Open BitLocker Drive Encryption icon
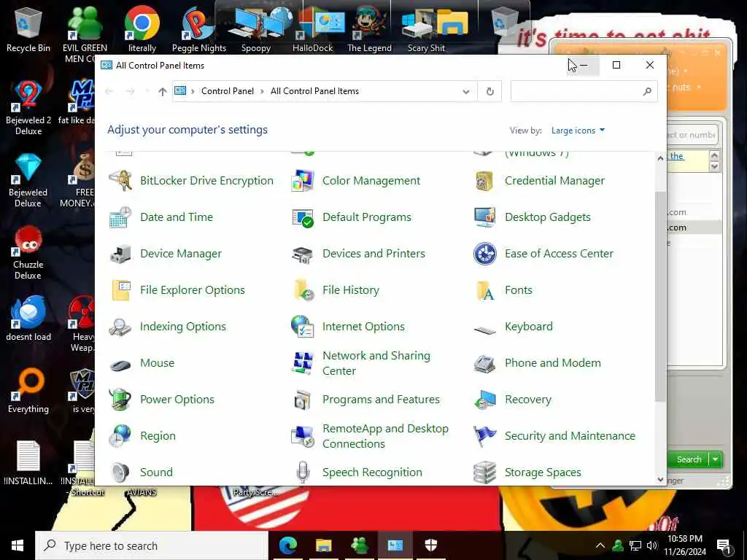The height and width of the screenshot is (560, 747). point(120,181)
